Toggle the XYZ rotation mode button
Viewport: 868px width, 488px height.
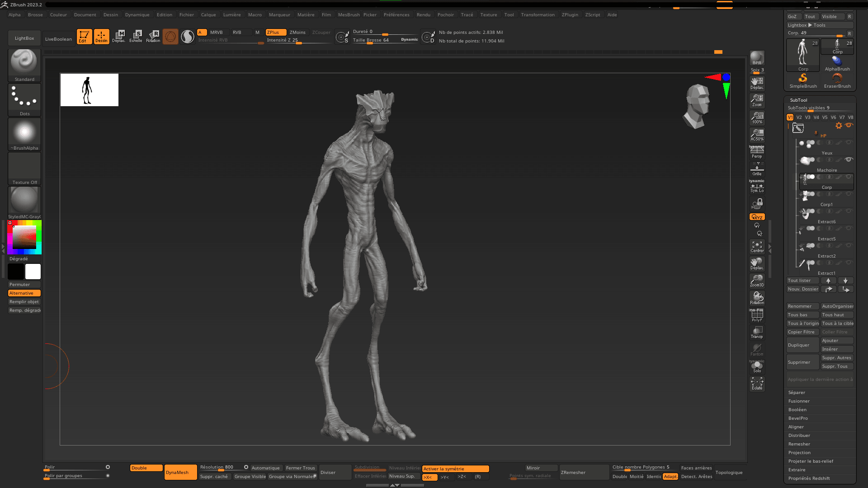tap(757, 217)
